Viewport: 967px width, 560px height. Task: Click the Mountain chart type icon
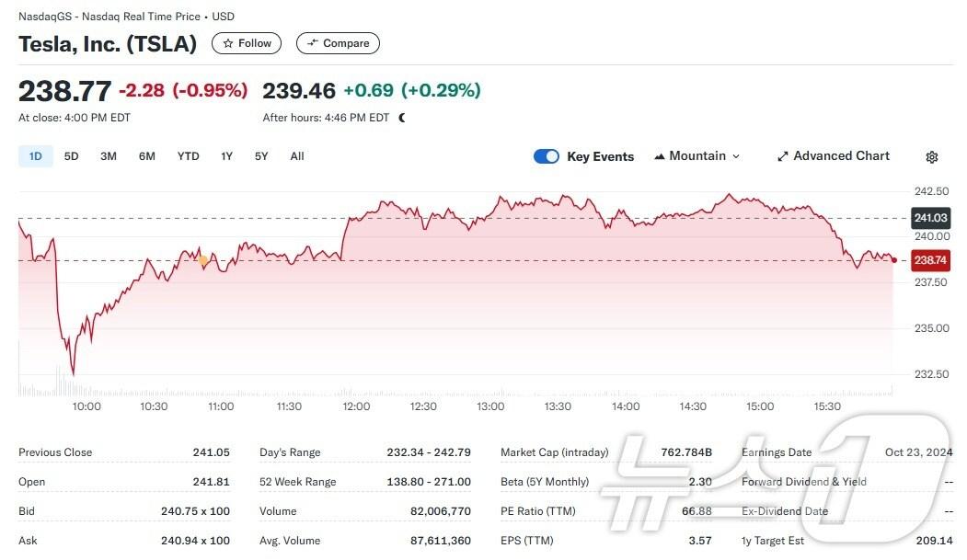(660, 156)
